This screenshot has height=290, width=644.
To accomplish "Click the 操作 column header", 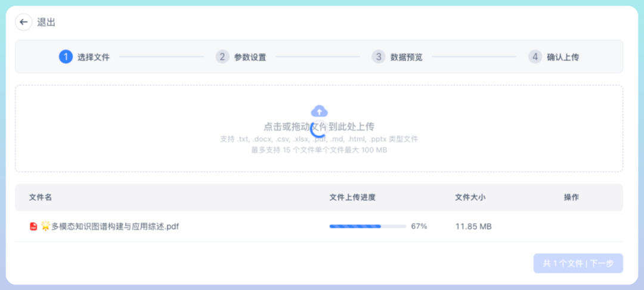I will pos(571,197).
